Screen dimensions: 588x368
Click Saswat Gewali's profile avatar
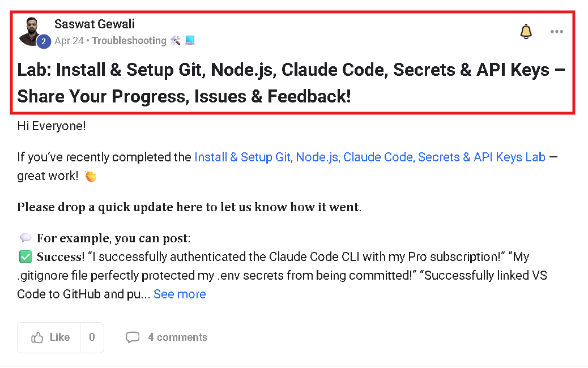coord(32,32)
